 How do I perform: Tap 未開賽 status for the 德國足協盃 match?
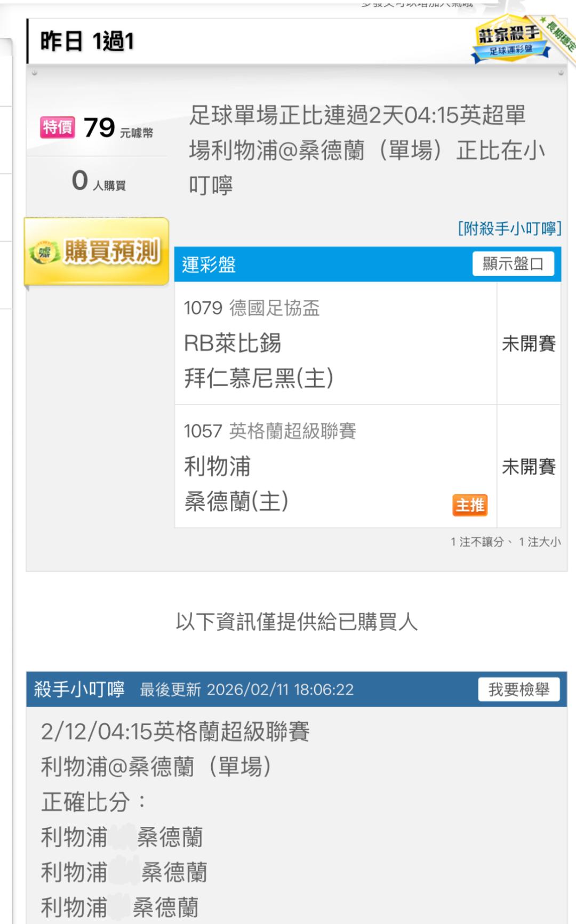529,344
